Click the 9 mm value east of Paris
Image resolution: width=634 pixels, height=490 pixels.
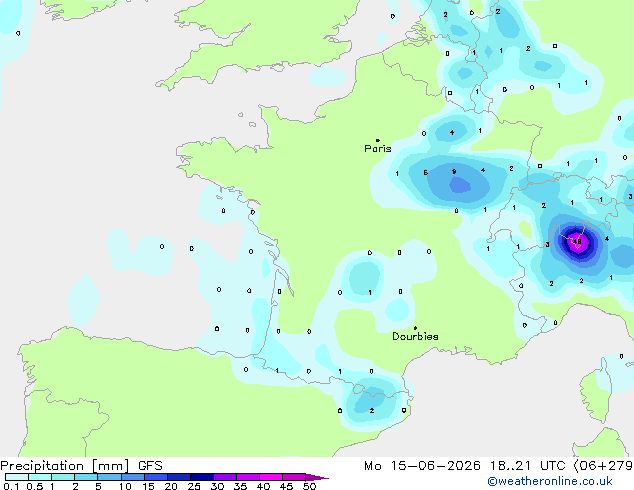(x=454, y=172)
